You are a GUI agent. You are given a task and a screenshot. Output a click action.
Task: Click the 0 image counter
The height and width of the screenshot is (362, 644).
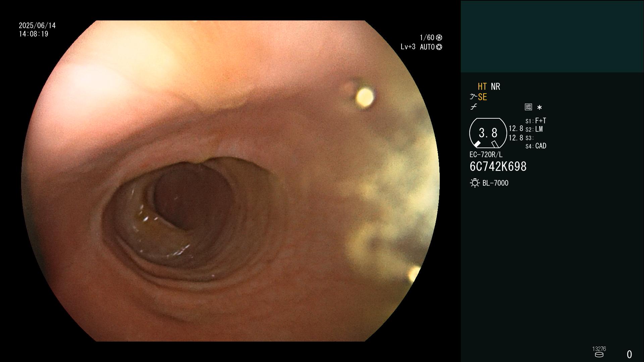tap(630, 354)
